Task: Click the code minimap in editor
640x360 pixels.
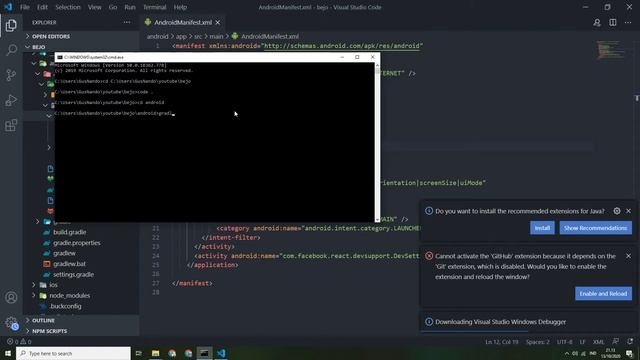Action: tap(611, 50)
